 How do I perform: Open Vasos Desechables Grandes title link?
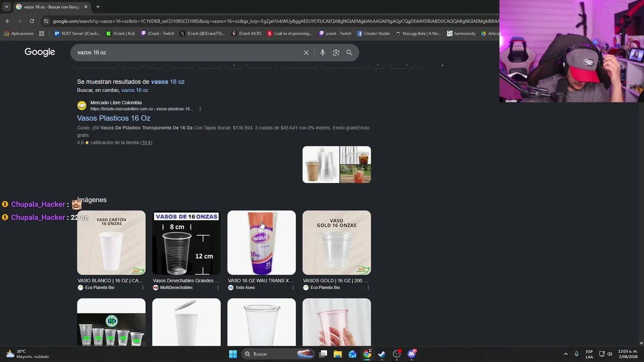click(186, 281)
